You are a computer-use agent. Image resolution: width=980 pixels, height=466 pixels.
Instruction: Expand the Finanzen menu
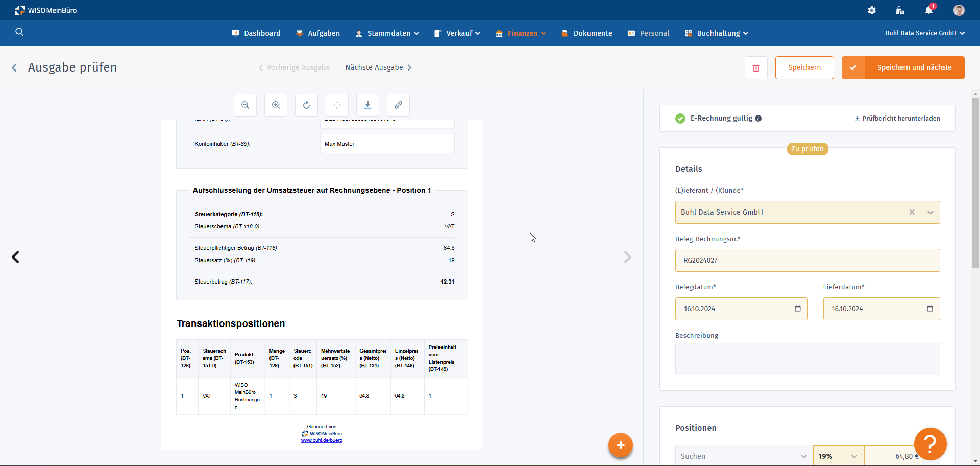point(521,33)
